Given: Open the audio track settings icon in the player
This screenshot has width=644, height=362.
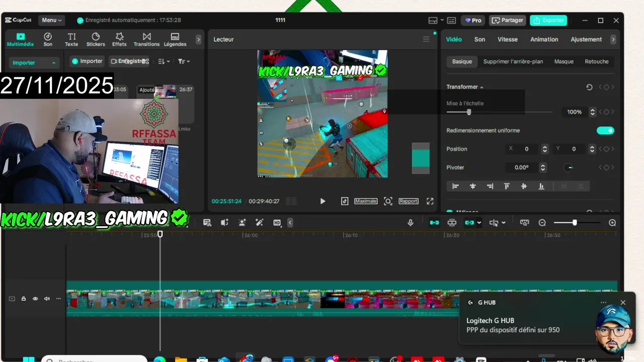Looking at the screenshot, I should (345, 201).
